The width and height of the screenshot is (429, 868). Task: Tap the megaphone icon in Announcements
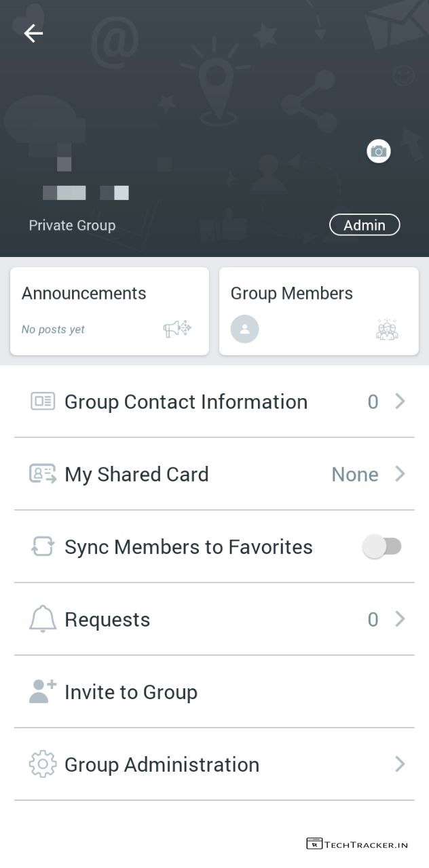[177, 329]
